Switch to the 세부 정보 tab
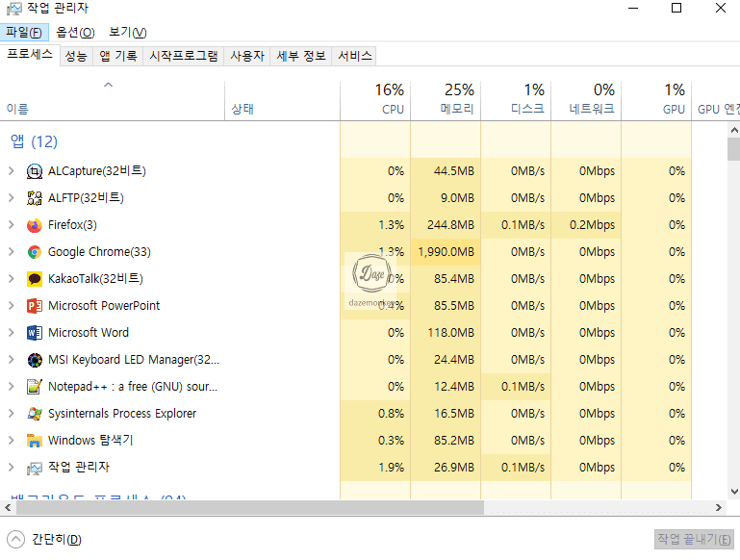The width and height of the screenshot is (740, 560). (301, 56)
